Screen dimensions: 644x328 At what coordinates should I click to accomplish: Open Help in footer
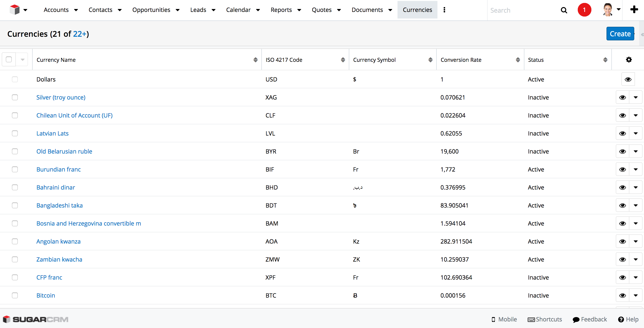[x=628, y=319]
